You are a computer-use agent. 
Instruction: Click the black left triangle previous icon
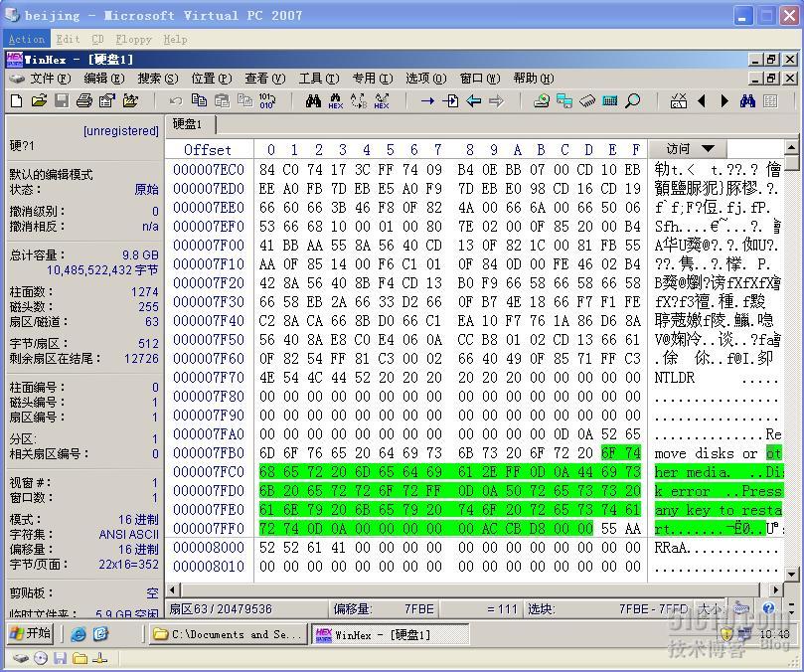[702, 101]
